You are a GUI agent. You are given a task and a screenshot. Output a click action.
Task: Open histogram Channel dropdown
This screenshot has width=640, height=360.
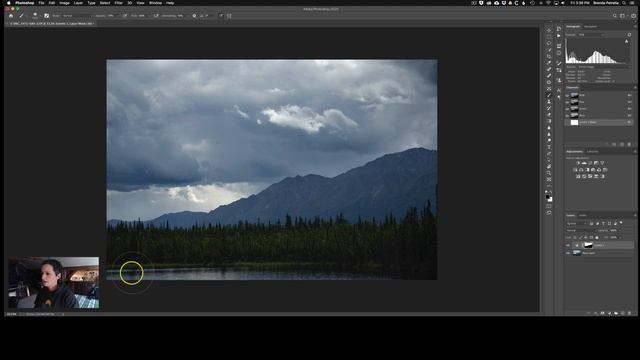(x=591, y=35)
